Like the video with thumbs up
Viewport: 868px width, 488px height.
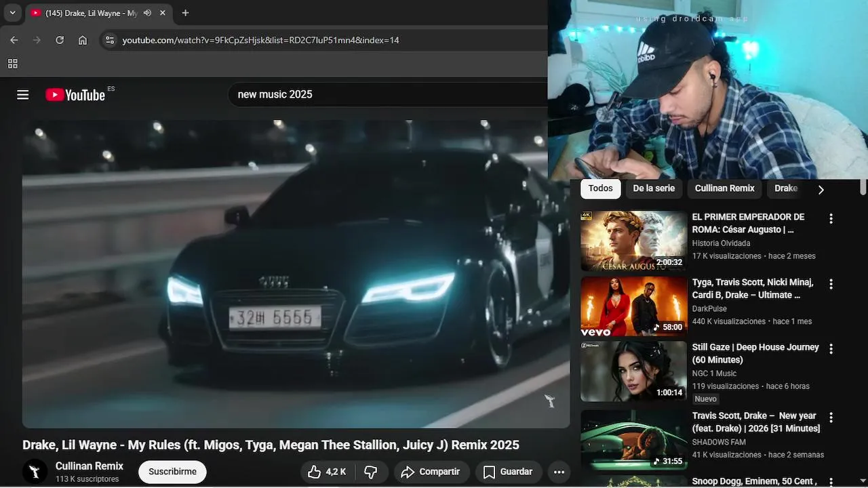pyautogui.click(x=328, y=472)
